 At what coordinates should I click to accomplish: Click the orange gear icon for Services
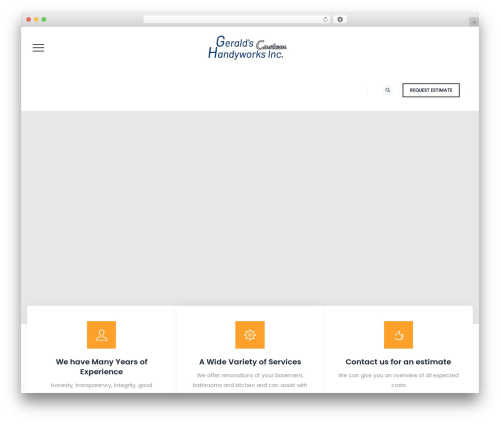(250, 335)
